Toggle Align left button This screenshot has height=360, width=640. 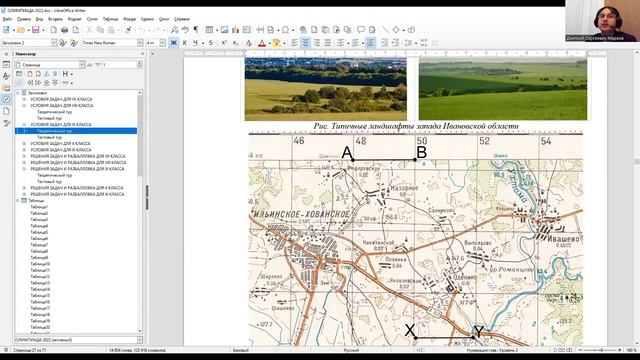[x=294, y=42]
